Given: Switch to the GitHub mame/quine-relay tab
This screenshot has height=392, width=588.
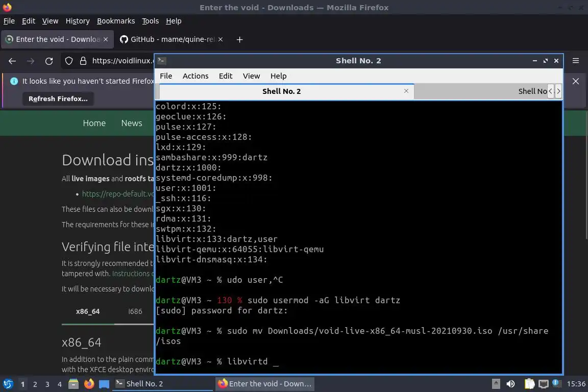Looking at the screenshot, I should pyautogui.click(x=172, y=39).
